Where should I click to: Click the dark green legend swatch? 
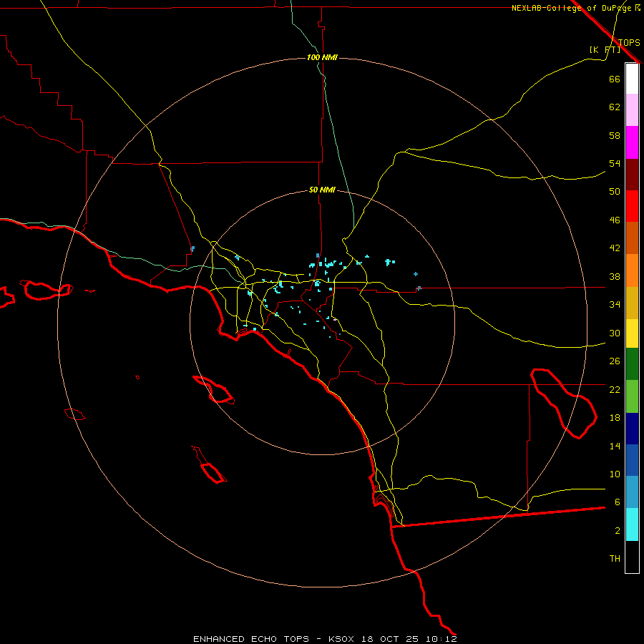point(632,364)
